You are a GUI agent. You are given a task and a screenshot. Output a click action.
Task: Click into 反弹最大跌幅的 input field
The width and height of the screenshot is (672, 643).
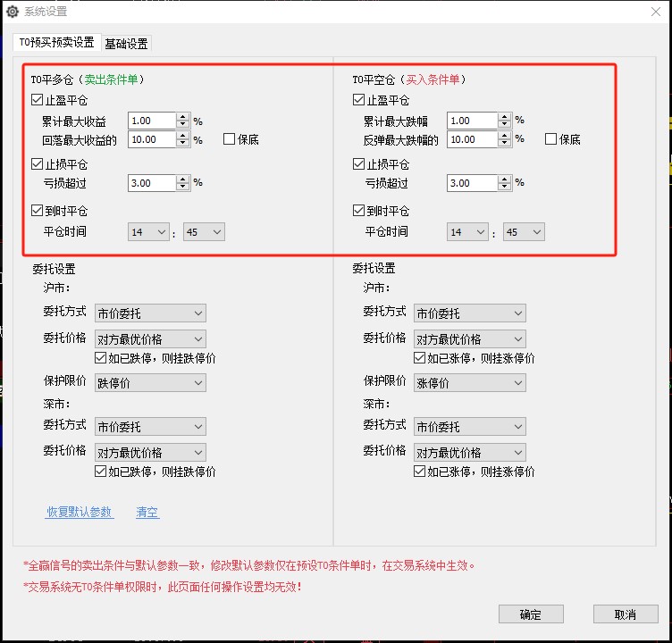click(x=471, y=139)
